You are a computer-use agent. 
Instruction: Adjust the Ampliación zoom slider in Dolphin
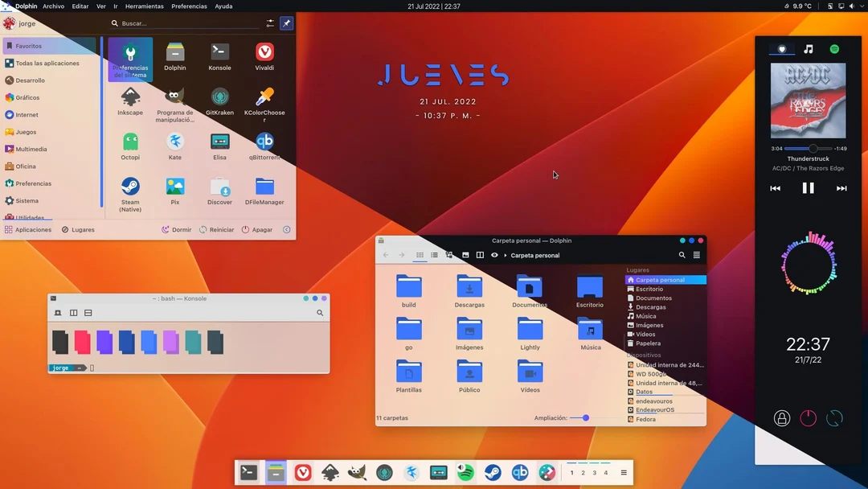point(585,417)
